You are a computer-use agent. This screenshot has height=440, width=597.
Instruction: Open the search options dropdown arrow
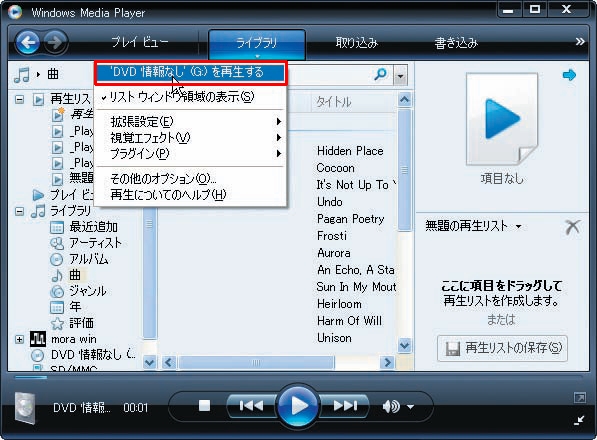coord(400,75)
